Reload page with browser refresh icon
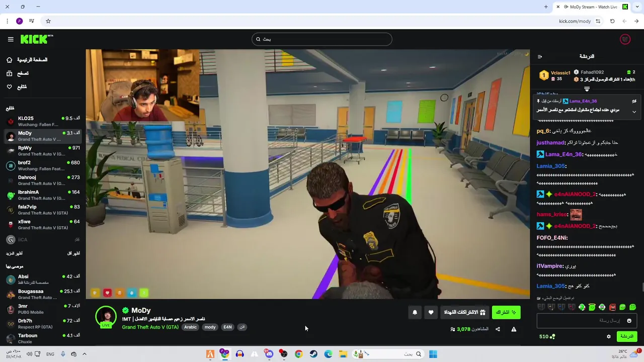Viewport: 644px width, 362px height. click(x=612, y=21)
